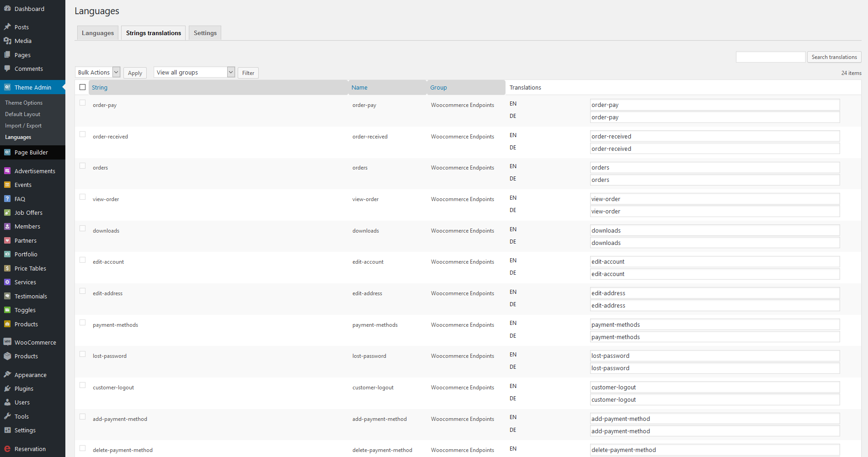Viewport: 868px width, 457px height.
Task: Click the Products cube icon below WooCommerce
Action: pos(7,356)
